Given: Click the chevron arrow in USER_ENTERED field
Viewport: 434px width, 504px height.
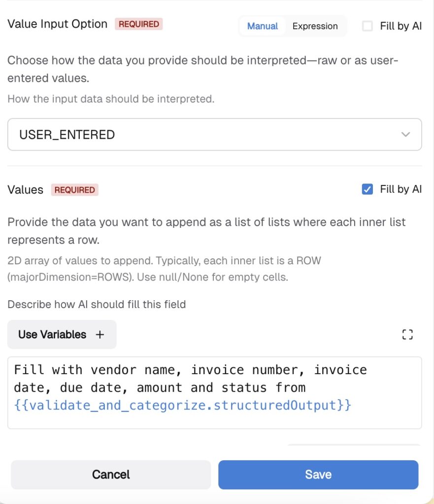Looking at the screenshot, I should (x=405, y=134).
